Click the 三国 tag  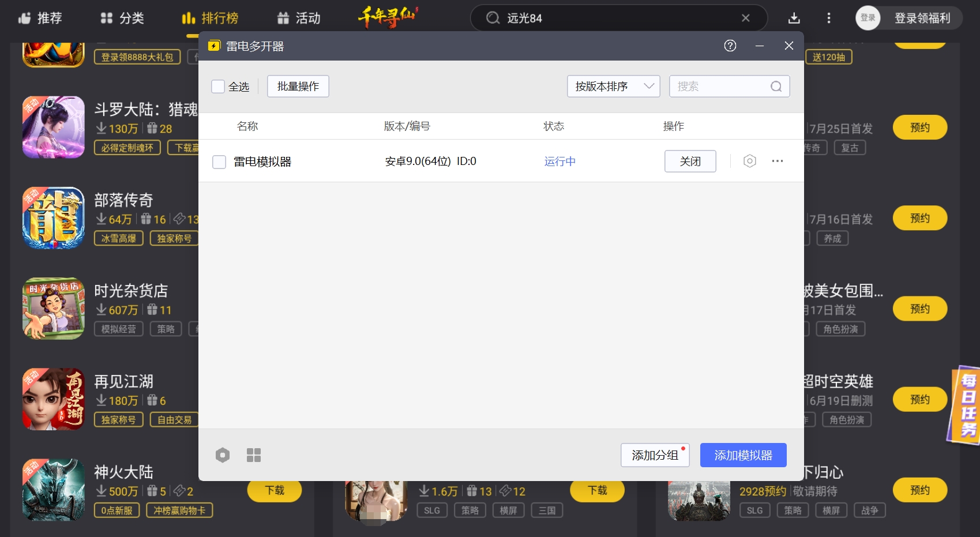(547, 510)
